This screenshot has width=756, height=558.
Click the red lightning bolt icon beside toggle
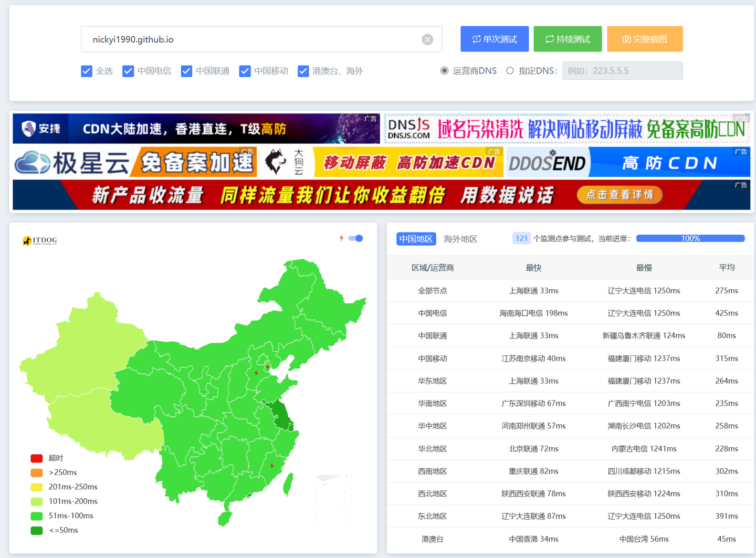coord(341,238)
